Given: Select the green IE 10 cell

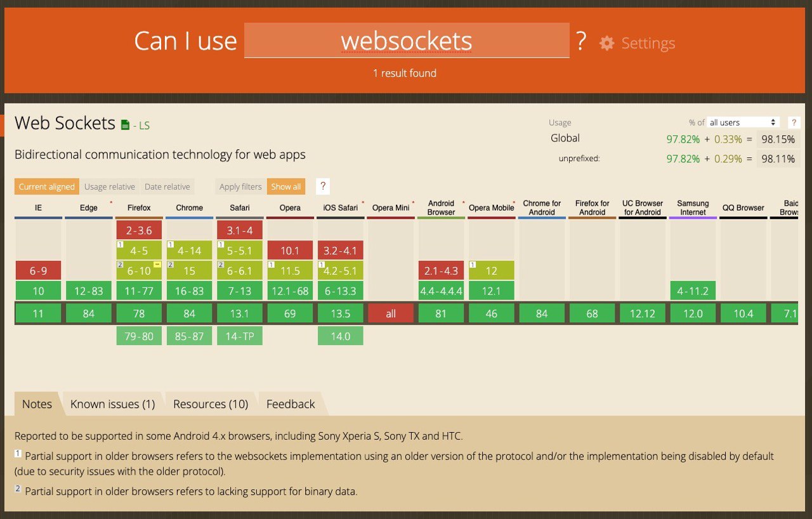Looking at the screenshot, I should (x=39, y=291).
